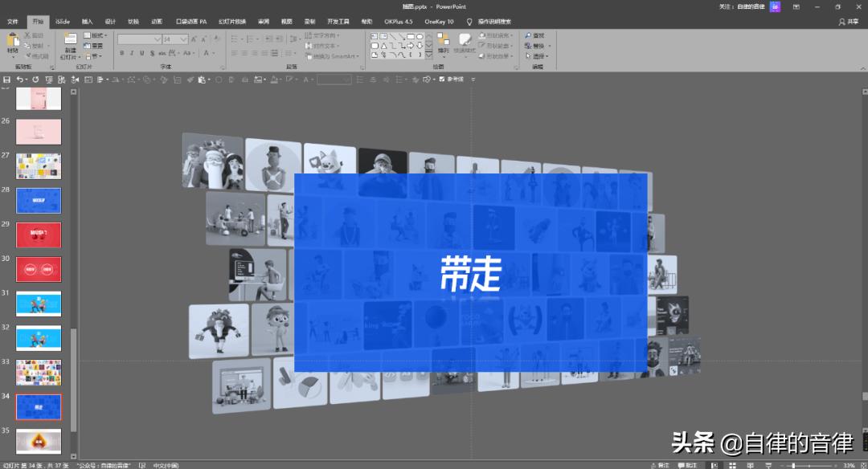Click the Comments button in status bar
Screen dimensions: 868x469
pos(687,465)
